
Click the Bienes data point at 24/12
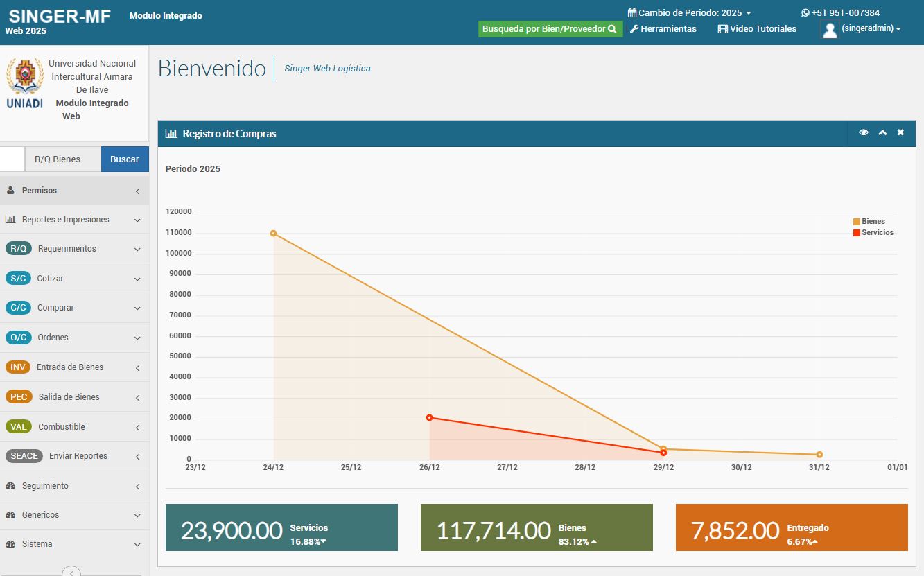click(x=274, y=234)
